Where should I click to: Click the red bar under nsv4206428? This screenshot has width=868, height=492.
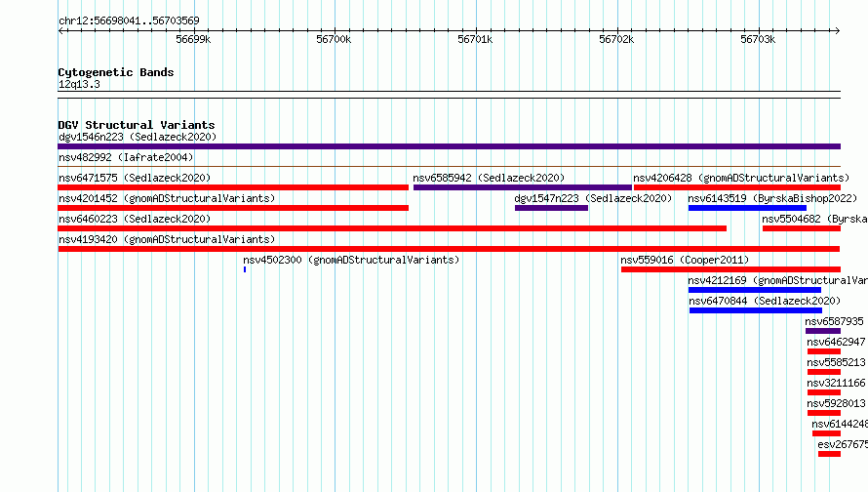tap(737, 187)
